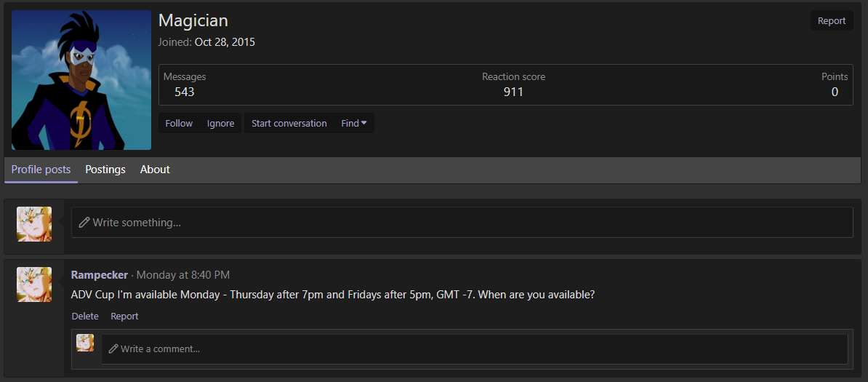Click the pencil icon in Write something field
This screenshot has height=382, width=868.
tap(84, 223)
